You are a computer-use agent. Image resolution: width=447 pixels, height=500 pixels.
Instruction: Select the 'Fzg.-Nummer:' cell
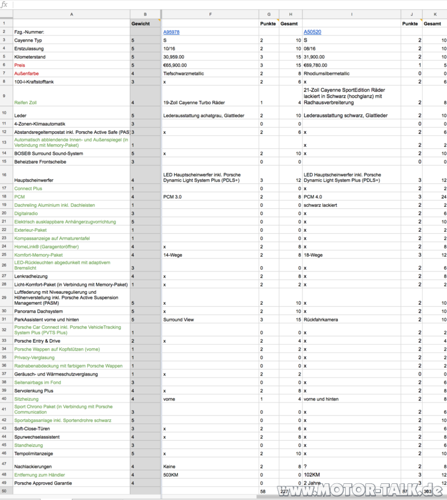point(71,32)
